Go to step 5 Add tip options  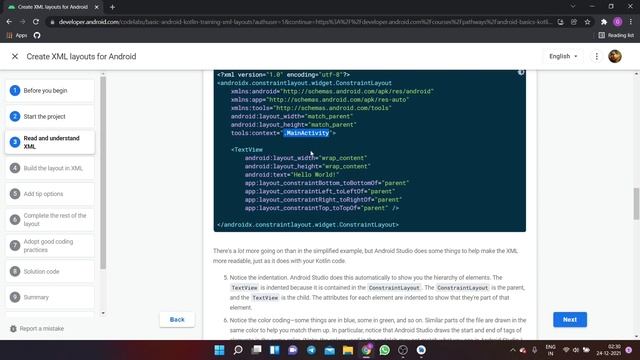[50, 194]
